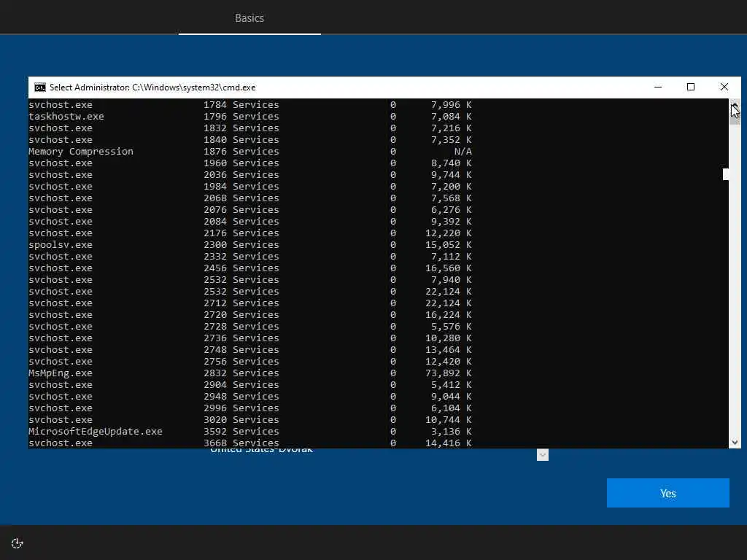Click memory value 8,740 K
The width and height of the screenshot is (747, 560).
tap(451, 163)
